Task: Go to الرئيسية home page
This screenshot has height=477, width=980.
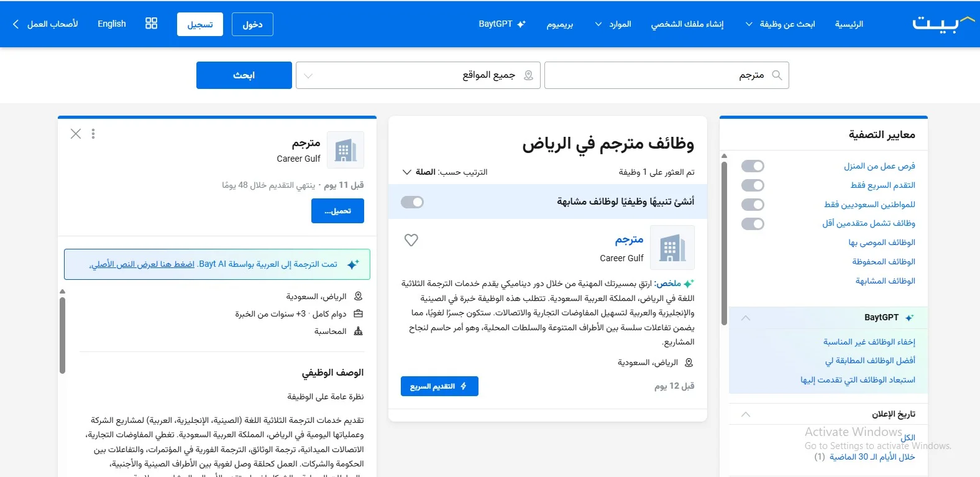Action: tap(849, 24)
